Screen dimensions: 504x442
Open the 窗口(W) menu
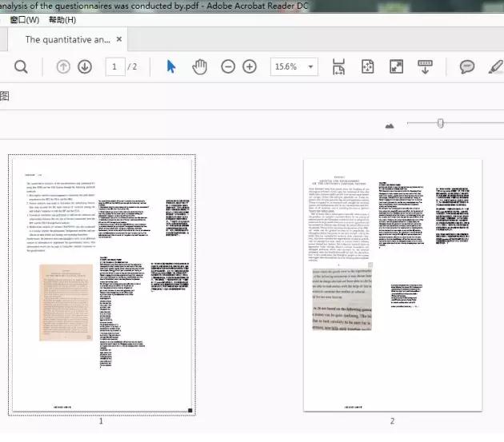[25, 20]
